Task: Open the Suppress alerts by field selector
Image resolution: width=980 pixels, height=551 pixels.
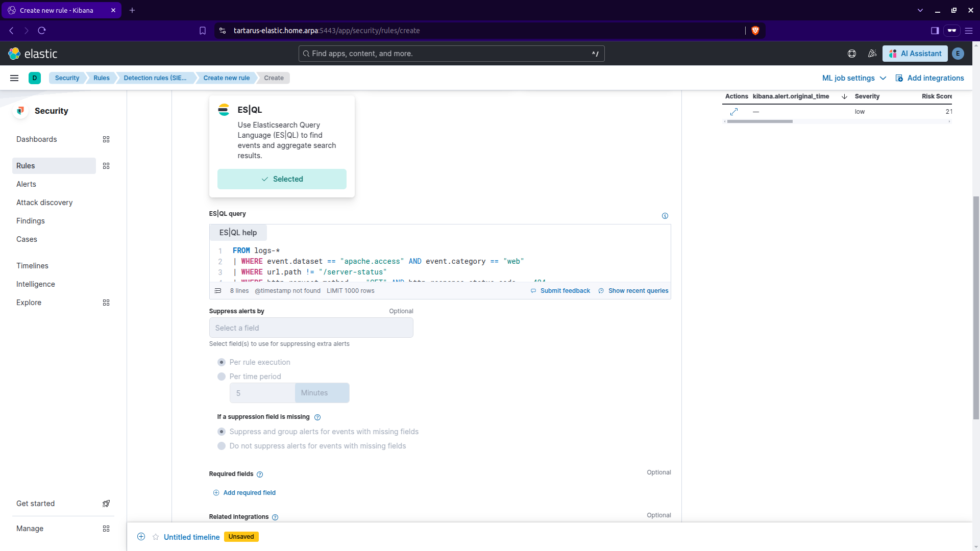Action: click(x=311, y=328)
